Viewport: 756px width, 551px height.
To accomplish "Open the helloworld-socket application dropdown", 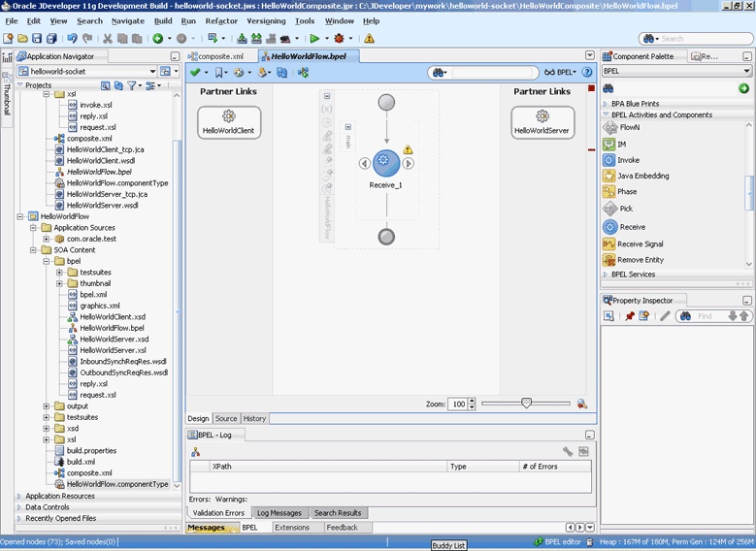I will [152, 72].
